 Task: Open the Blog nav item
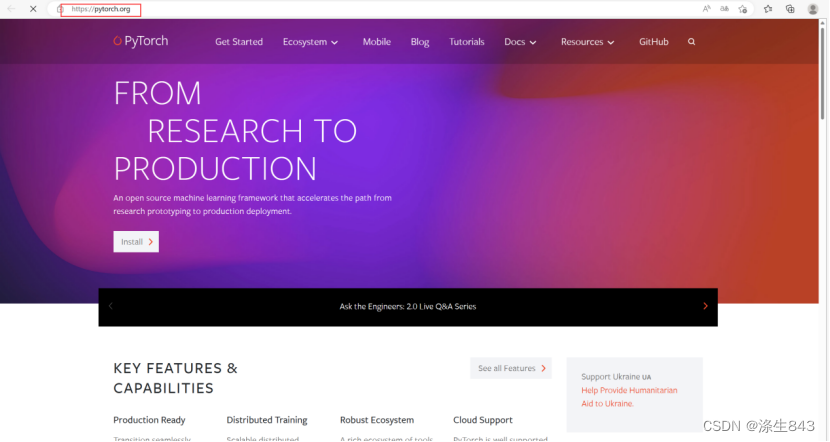pos(420,42)
